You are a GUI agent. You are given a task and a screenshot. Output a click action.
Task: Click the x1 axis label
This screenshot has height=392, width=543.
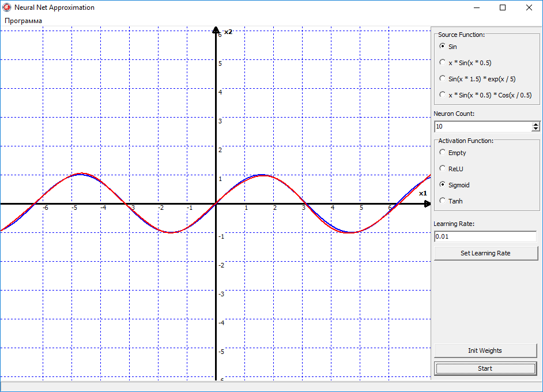423,193
